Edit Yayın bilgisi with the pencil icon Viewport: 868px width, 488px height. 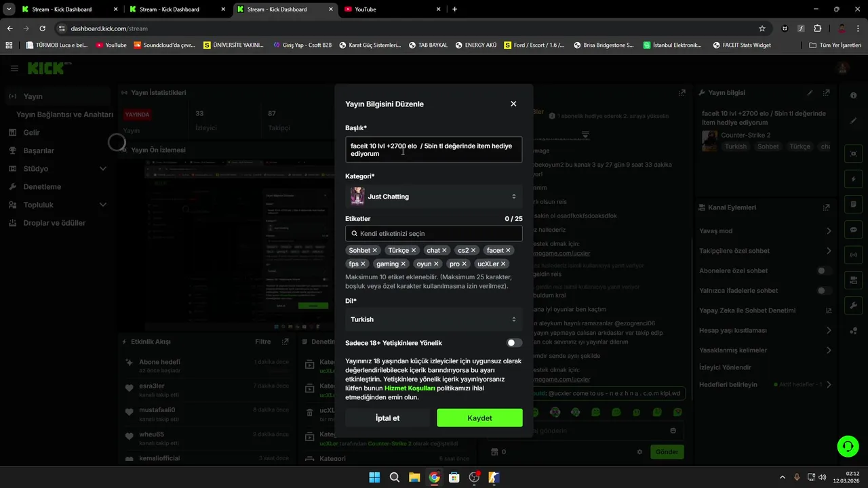point(810,93)
